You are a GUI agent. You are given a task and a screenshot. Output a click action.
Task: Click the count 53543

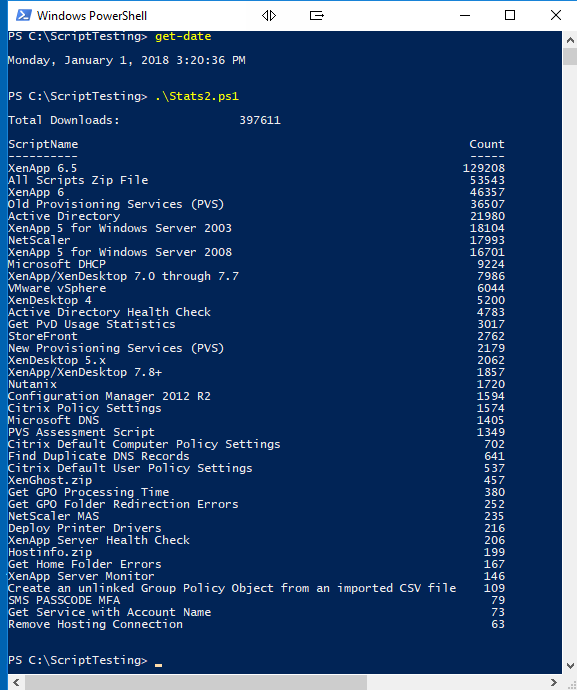[487, 180]
